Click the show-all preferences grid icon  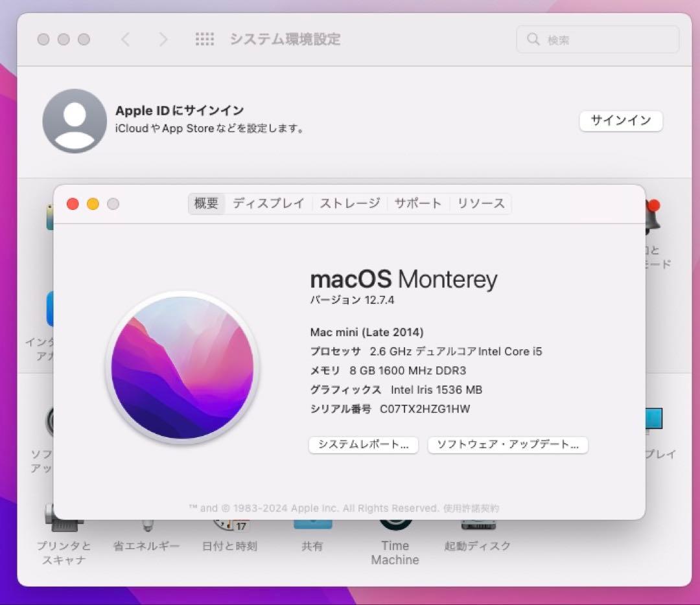[x=205, y=39]
